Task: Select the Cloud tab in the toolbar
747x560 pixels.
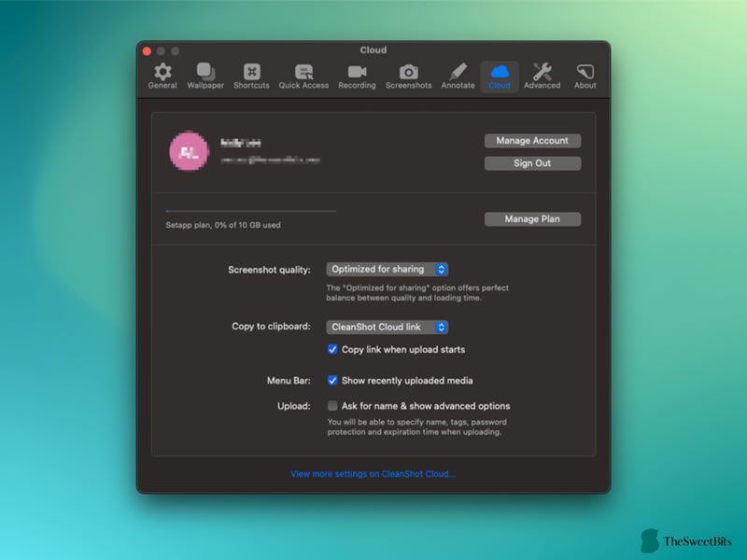Action: point(500,77)
